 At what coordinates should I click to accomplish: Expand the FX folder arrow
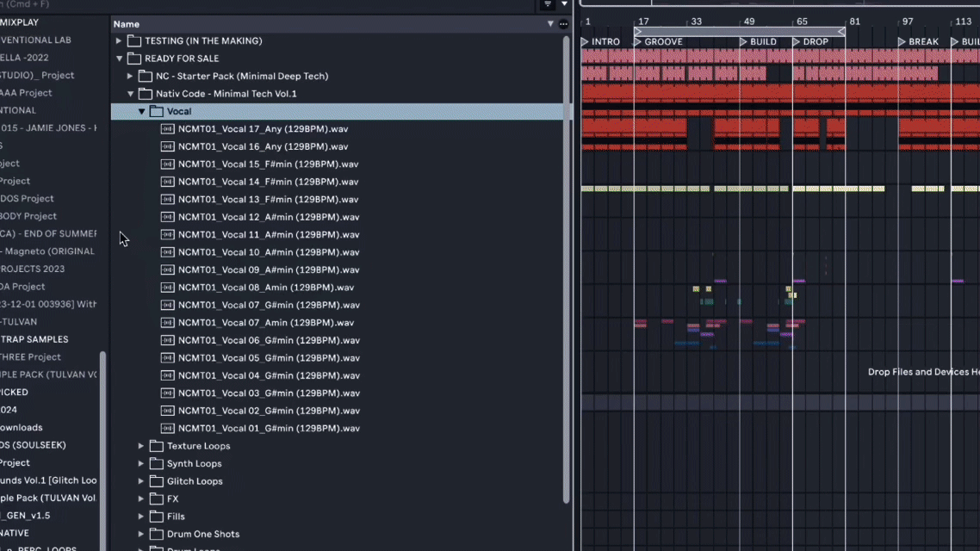click(x=141, y=499)
